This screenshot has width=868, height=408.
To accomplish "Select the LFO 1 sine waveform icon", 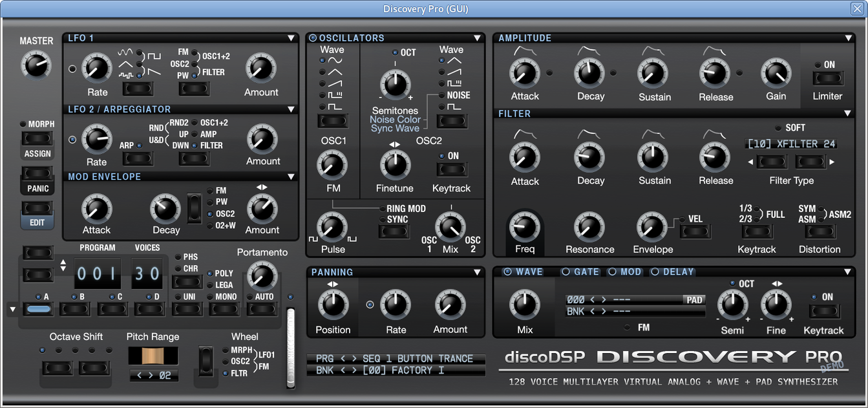I will tap(125, 52).
